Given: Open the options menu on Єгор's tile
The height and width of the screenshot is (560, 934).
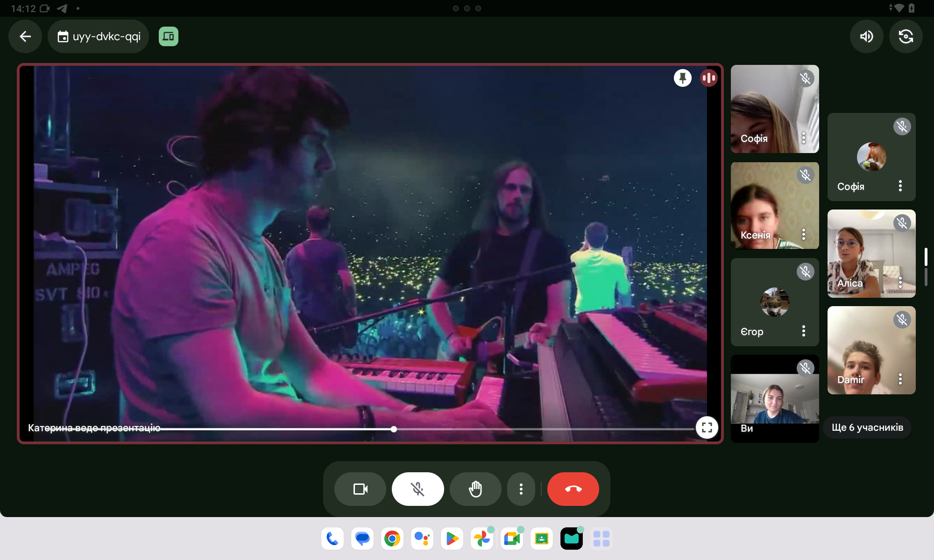Looking at the screenshot, I should 803,331.
